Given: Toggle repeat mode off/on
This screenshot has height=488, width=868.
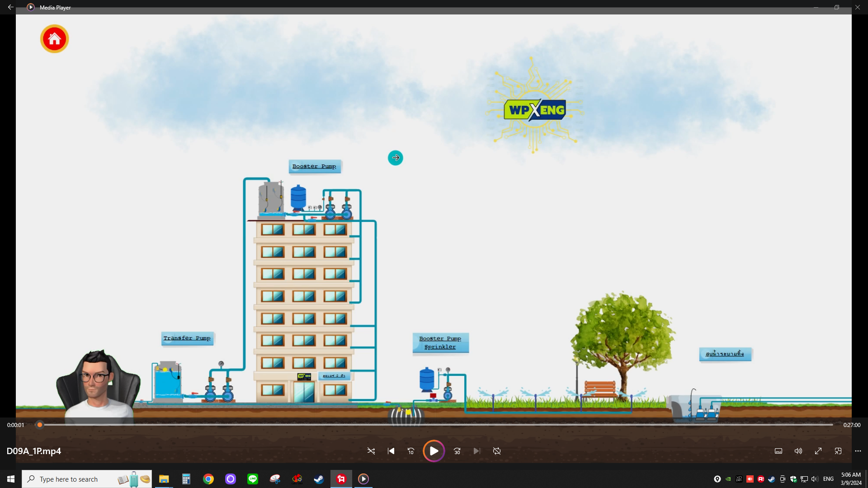Looking at the screenshot, I should coord(497,451).
